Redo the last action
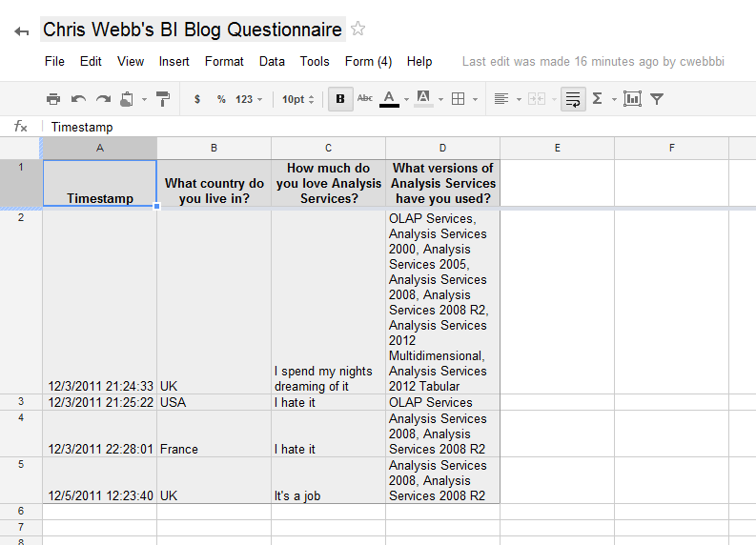Image resolution: width=756 pixels, height=545 pixels. coord(103,99)
